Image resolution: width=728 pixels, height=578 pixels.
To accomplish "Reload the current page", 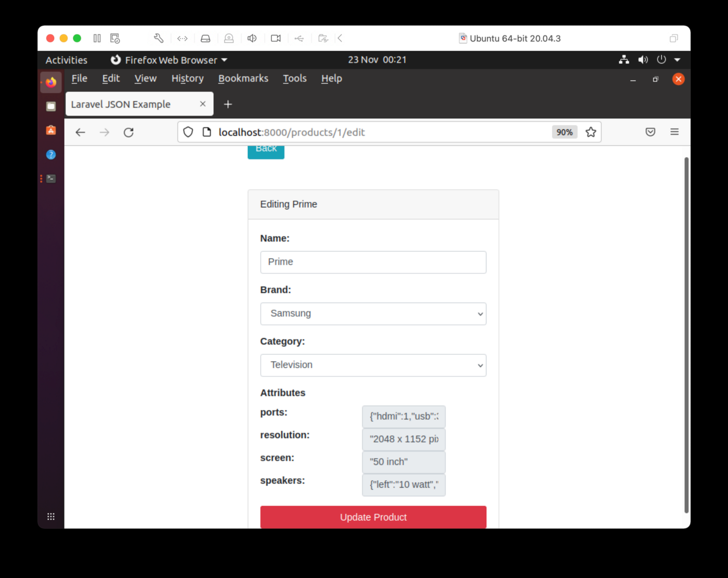I will (128, 132).
